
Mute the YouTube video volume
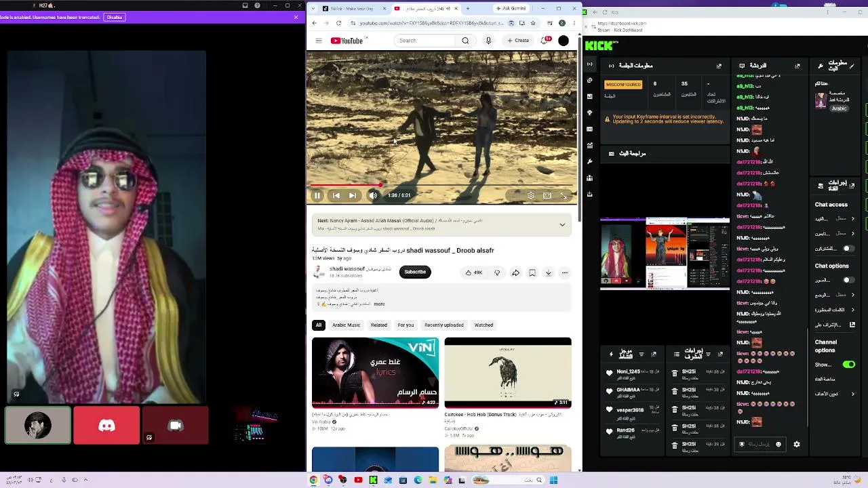[x=372, y=195]
